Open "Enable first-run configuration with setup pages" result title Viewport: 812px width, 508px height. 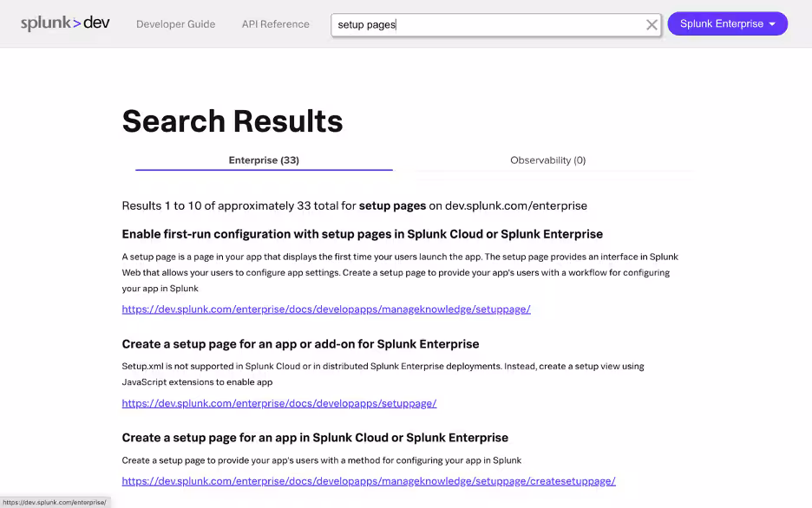[x=362, y=234]
